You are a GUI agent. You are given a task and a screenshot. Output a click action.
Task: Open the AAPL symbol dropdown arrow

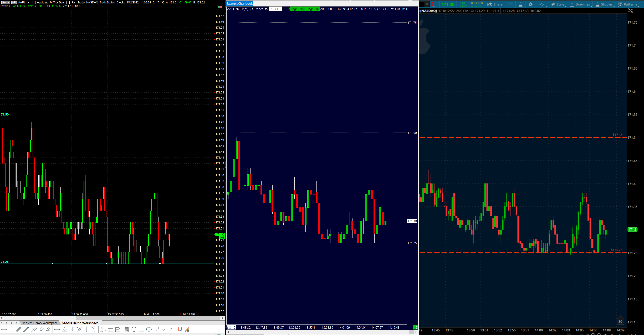point(28,2)
